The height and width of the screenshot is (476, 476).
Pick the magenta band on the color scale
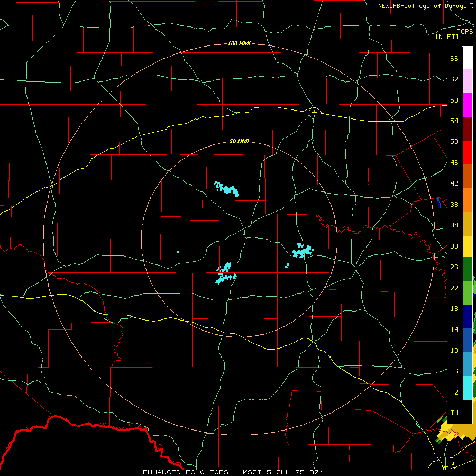(x=467, y=105)
